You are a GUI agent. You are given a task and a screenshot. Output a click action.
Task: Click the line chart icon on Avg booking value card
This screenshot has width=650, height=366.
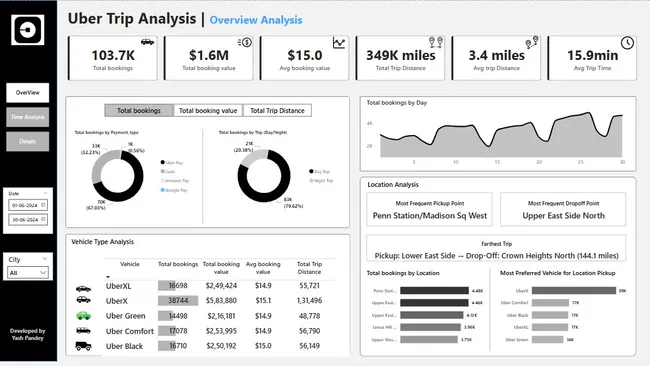[339, 43]
